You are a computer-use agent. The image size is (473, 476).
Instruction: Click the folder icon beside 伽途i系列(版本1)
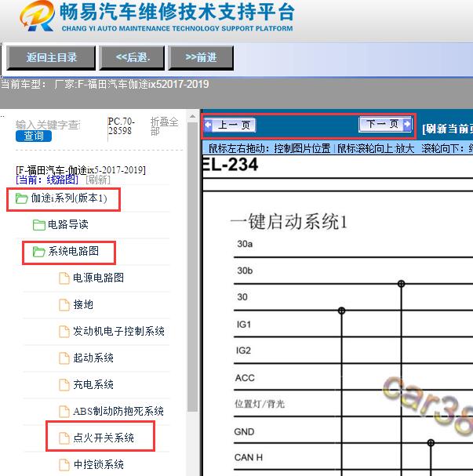(x=21, y=198)
